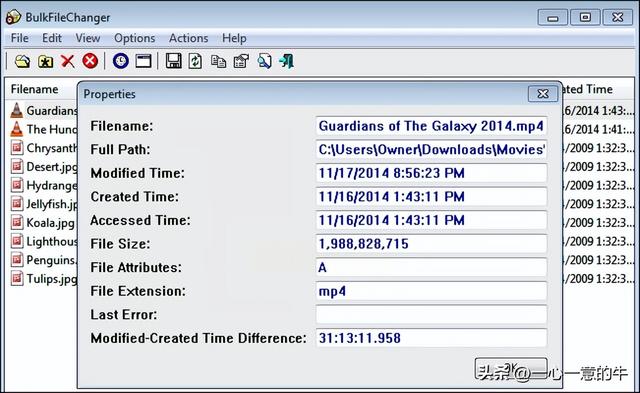The height and width of the screenshot is (393, 640).
Task: Open the Options menu
Action: (135, 38)
